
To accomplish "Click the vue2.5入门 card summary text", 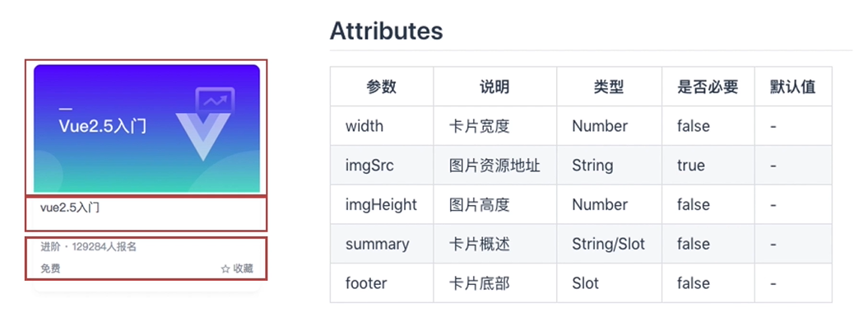I will coord(70,208).
